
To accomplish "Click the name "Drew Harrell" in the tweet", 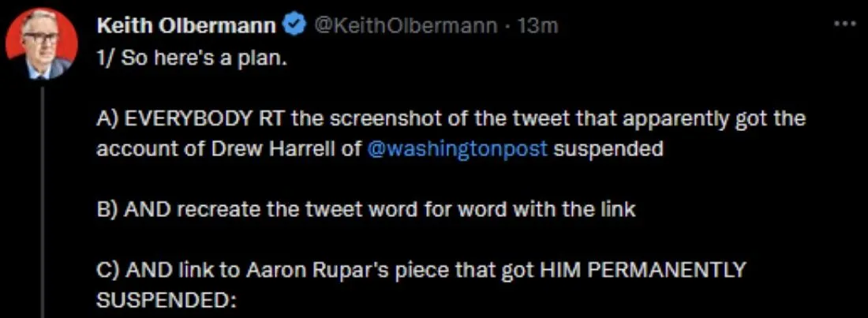I will pyautogui.click(x=287, y=150).
